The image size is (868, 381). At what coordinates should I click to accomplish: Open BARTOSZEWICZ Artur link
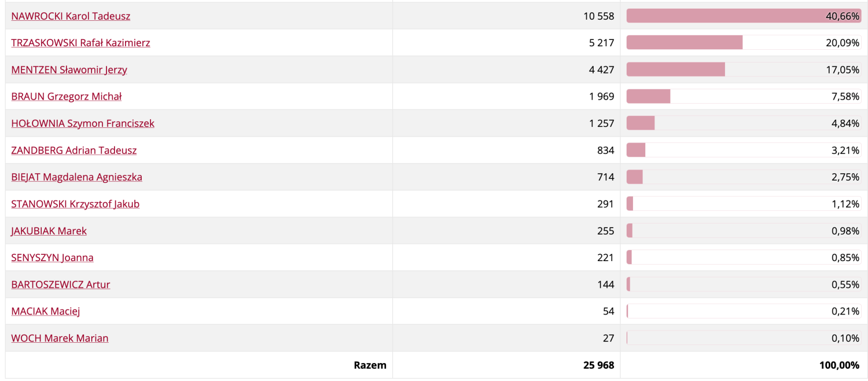60,284
